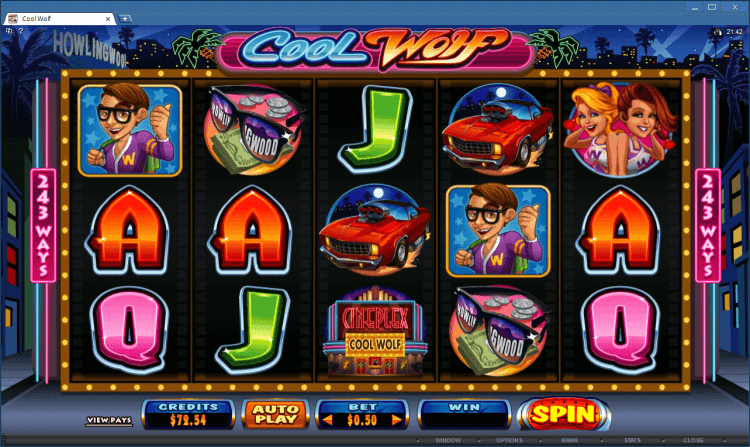Click the credits display showing $72.54
The height and width of the screenshot is (447, 750).
[x=188, y=414]
